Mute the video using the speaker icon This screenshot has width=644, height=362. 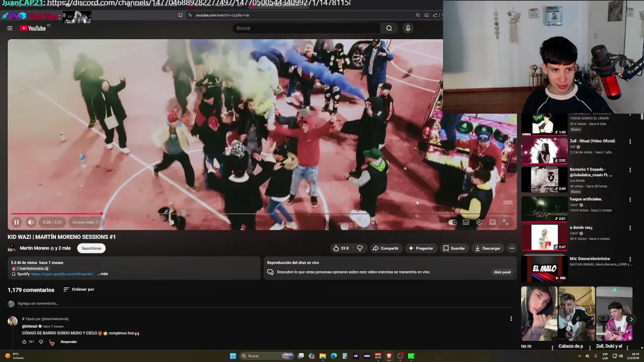click(x=31, y=222)
